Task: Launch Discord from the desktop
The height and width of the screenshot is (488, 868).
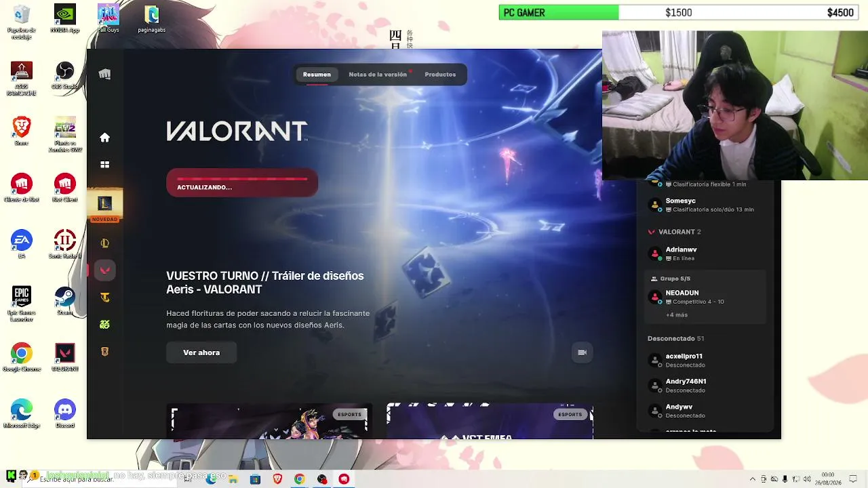Action: 65,414
